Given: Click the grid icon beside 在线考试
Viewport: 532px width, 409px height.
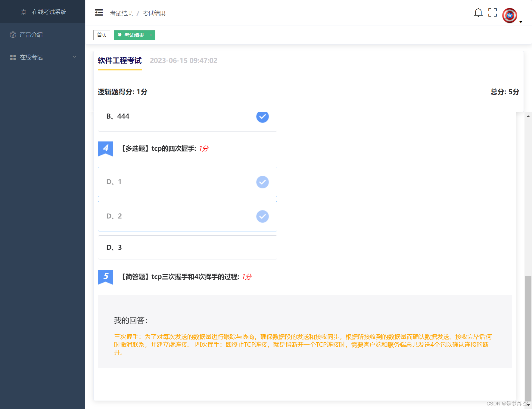Looking at the screenshot, I should (x=13, y=57).
